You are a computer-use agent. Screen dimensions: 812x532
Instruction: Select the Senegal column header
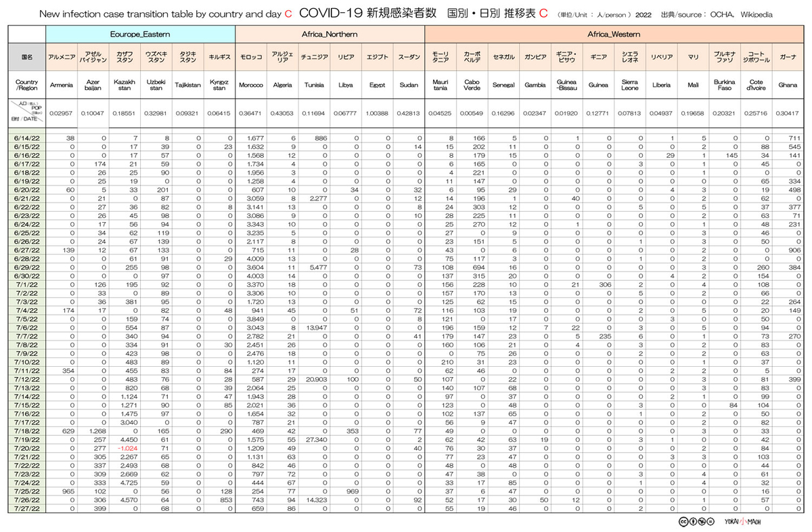click(503, 86)
